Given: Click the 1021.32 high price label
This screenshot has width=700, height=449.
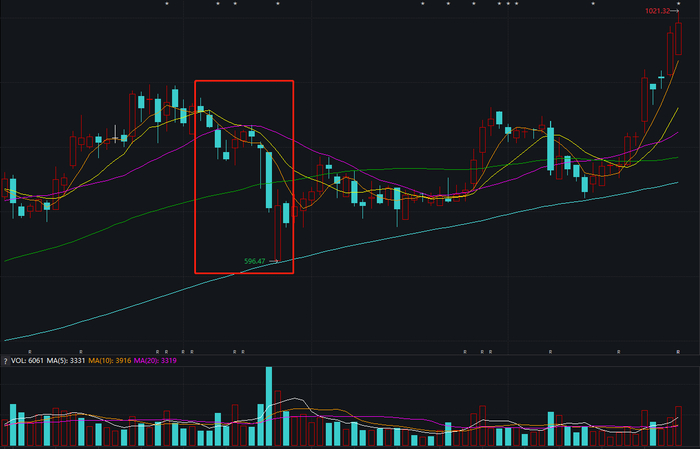Looking at the screenshot, I should (x=657, y=11).
